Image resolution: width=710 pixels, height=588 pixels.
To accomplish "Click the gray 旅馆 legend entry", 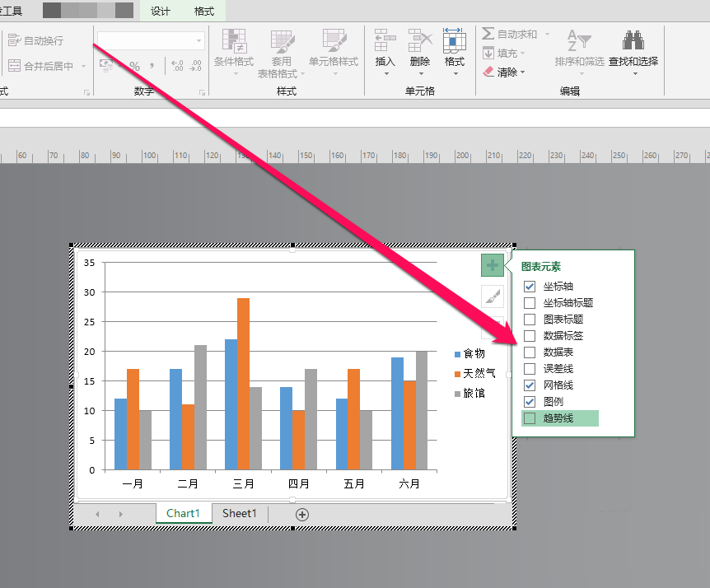I will click(x=469, y=394).
